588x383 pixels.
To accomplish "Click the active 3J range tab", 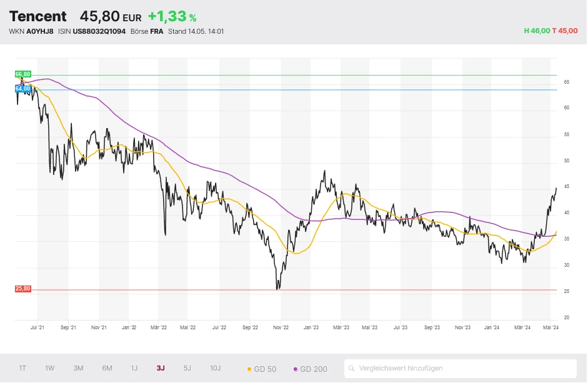I will click(x=161, y=368).
